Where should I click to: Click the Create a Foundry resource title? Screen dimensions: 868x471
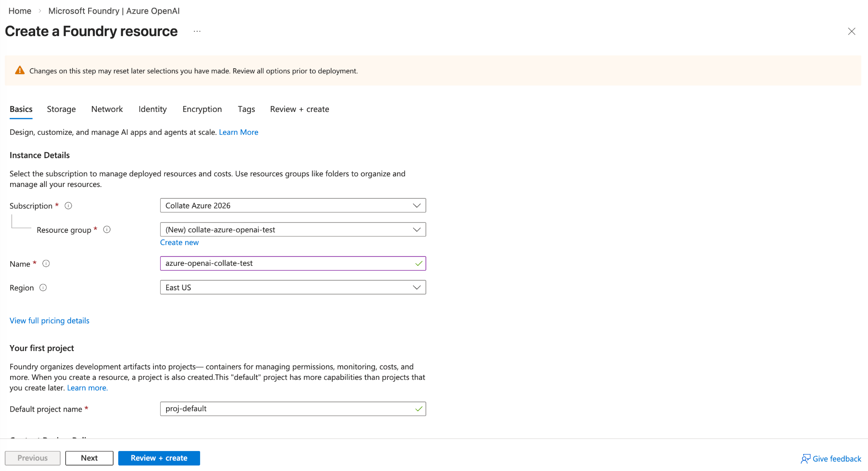[91, 31]
